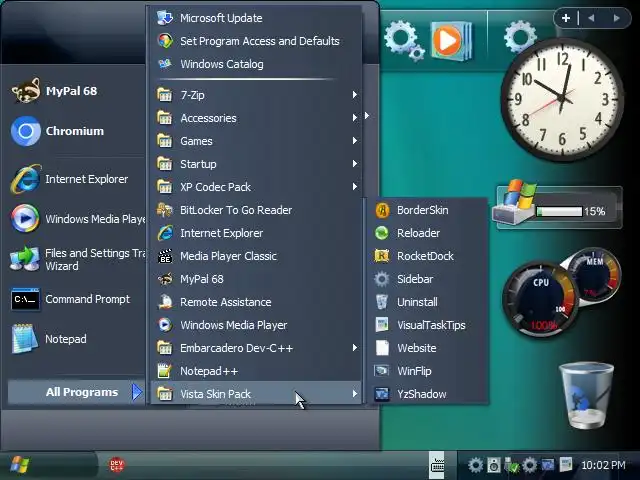Click the Start button
This screenshot has width=640, height=480.
click(x=19, y=465)
